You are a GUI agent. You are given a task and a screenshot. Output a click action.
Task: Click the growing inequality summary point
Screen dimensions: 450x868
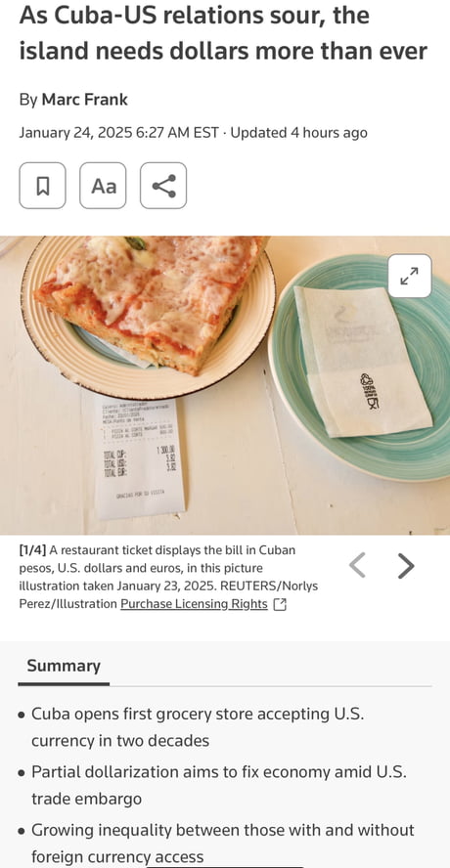tap(223, 844)
